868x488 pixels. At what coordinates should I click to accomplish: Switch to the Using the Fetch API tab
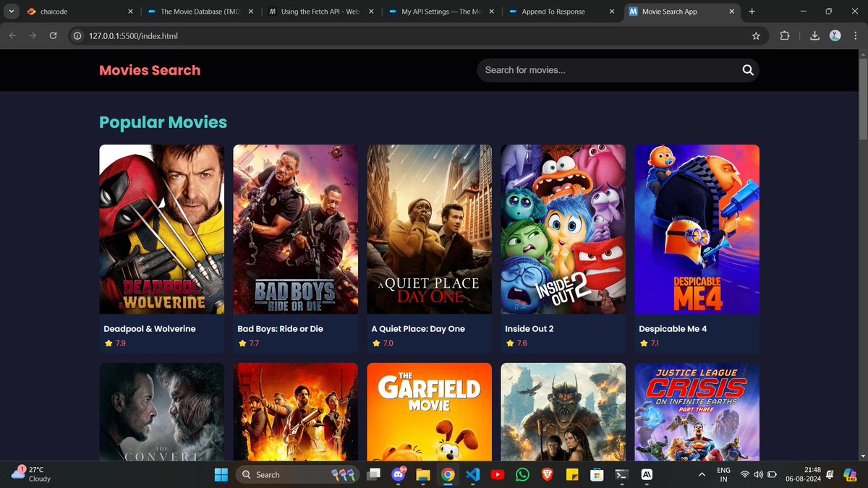(x=319, y=12)
